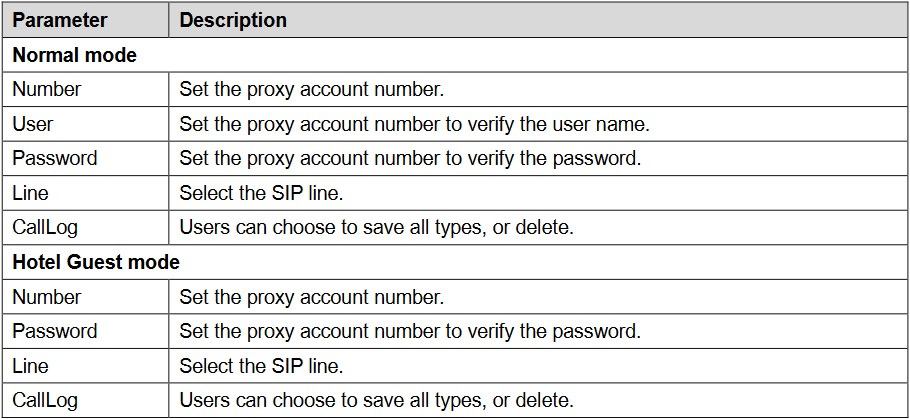Image resolution: width=910 pixels, height=419 pixels.
Task: Click the Normal mode 'verify the password' description
Action: 410,158
